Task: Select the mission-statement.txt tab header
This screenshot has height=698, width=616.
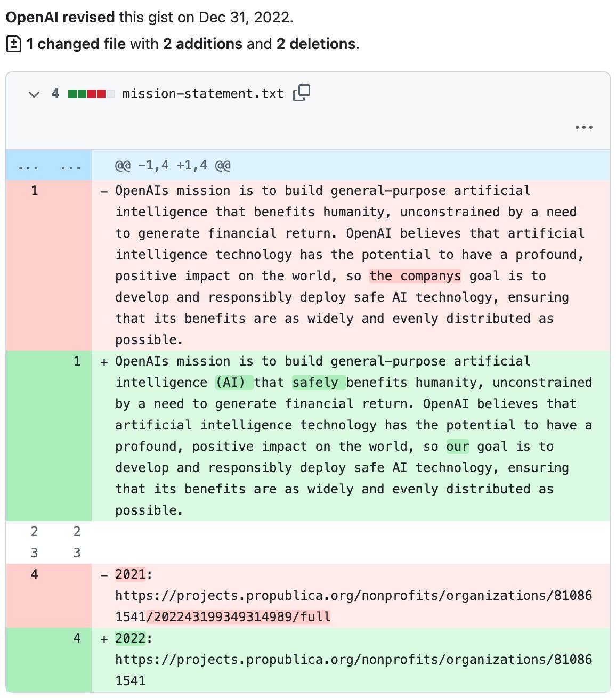Action: click(x=202, y=93)
